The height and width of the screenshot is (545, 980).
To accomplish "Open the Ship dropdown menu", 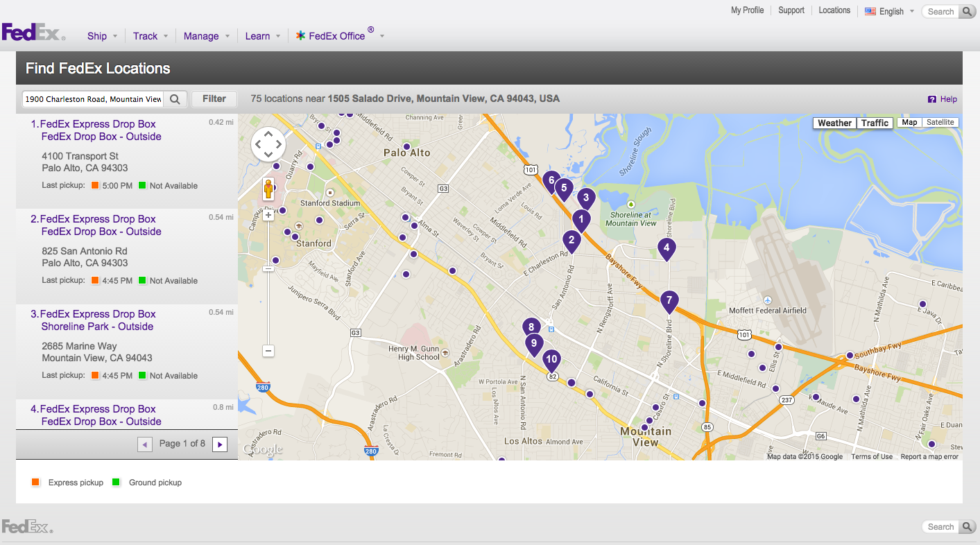I will 102,36.
